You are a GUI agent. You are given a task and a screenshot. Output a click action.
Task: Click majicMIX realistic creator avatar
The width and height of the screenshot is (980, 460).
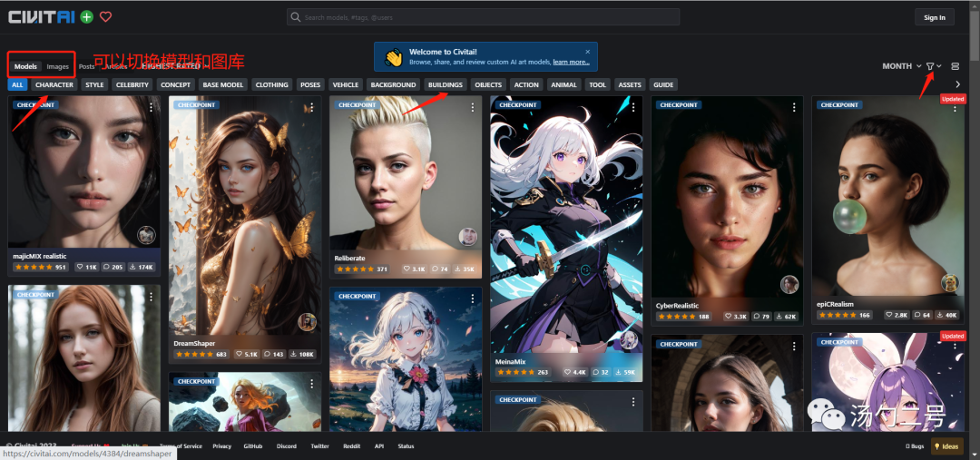point(146,235)
